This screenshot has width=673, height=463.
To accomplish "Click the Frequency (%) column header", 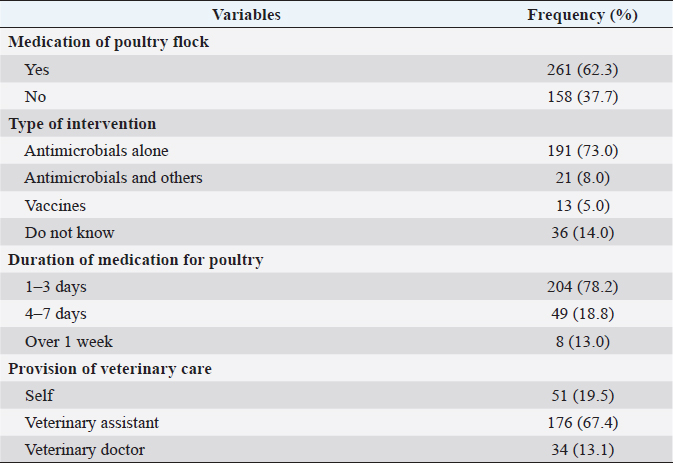I will click(582, 15).
